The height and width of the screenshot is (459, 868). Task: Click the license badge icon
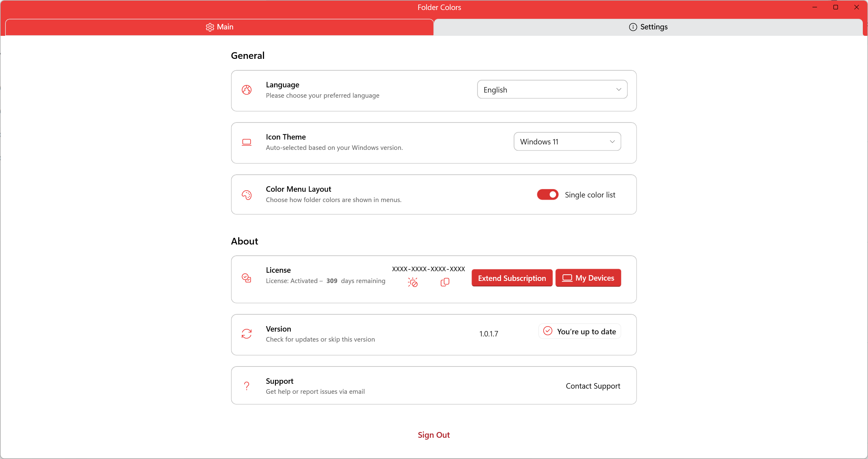click(247, 278)
